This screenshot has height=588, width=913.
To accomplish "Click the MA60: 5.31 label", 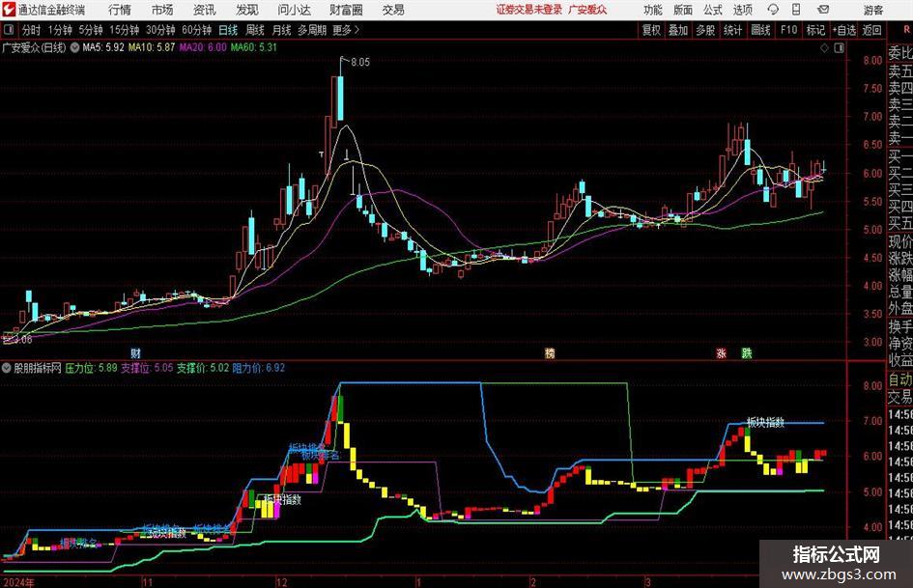I will point(254,47).
